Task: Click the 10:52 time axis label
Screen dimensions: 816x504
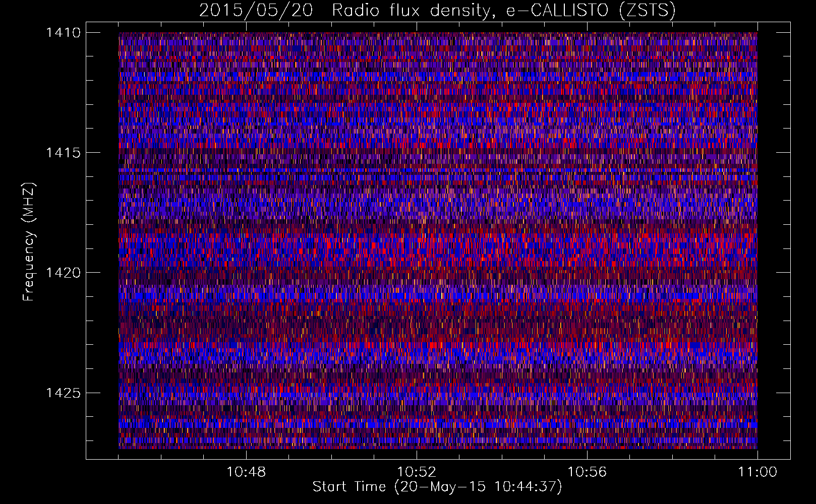Action: click(x=417, y=472)
